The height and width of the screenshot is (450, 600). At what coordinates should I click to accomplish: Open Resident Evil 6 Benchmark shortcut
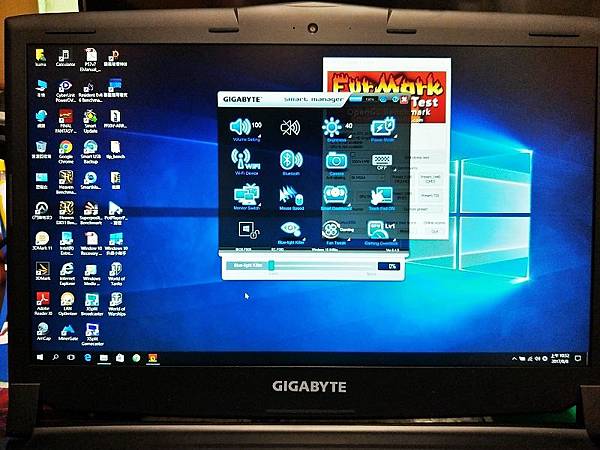tap(90, 92)
